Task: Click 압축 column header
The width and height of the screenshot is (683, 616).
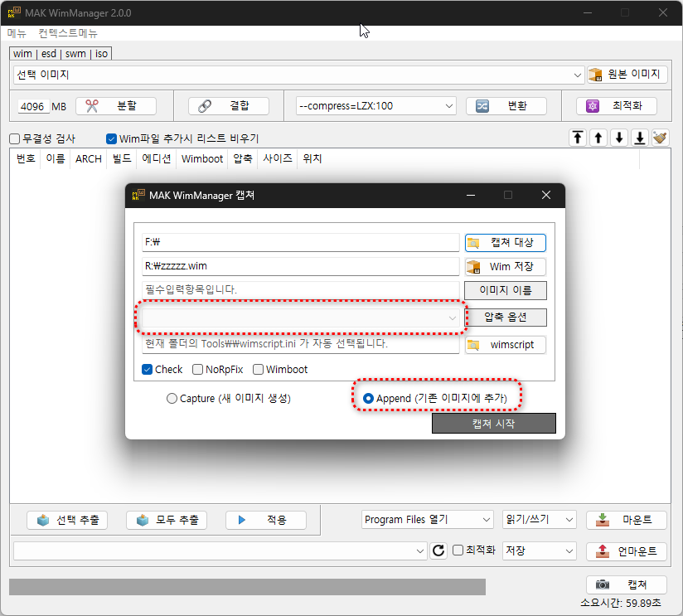Action: point(243,158)
